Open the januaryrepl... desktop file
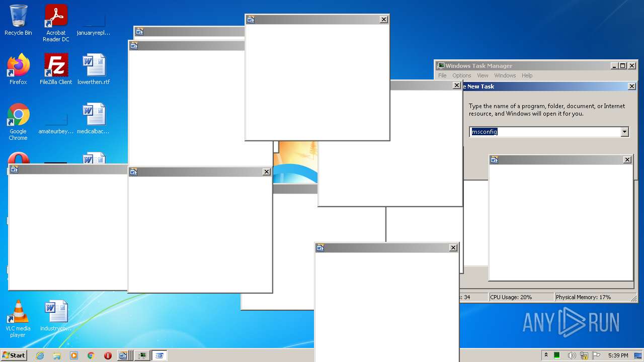This screenshot has width=644, height=362. pyautogui.click(x=94, y=23)
